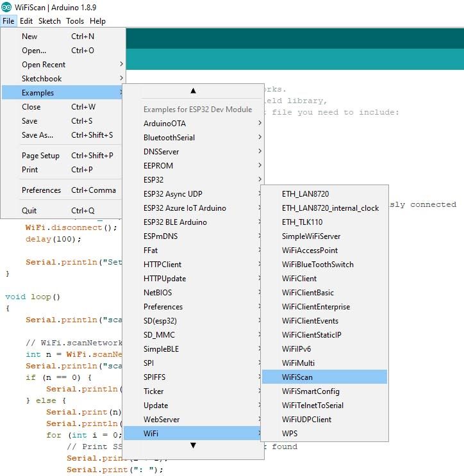
Task: Choose Quit in the File menu
Action: pos(62,210)
